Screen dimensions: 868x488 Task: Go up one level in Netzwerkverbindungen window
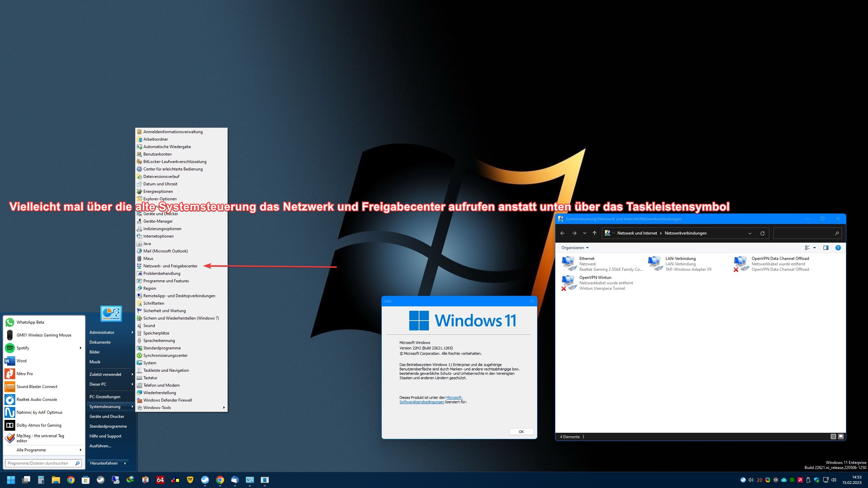coord(594,233)
